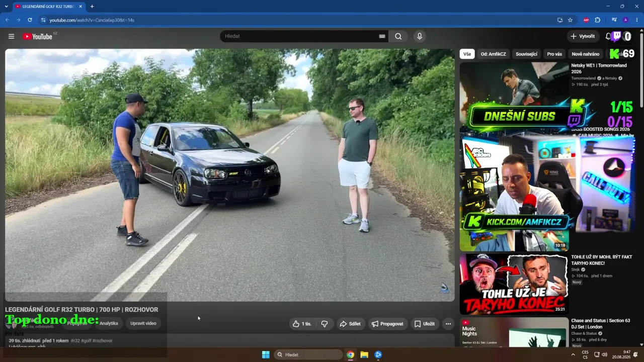Open the Windows Start menu
The width and height of the screenshot is (644, 362).
click(x=266, y=354)
